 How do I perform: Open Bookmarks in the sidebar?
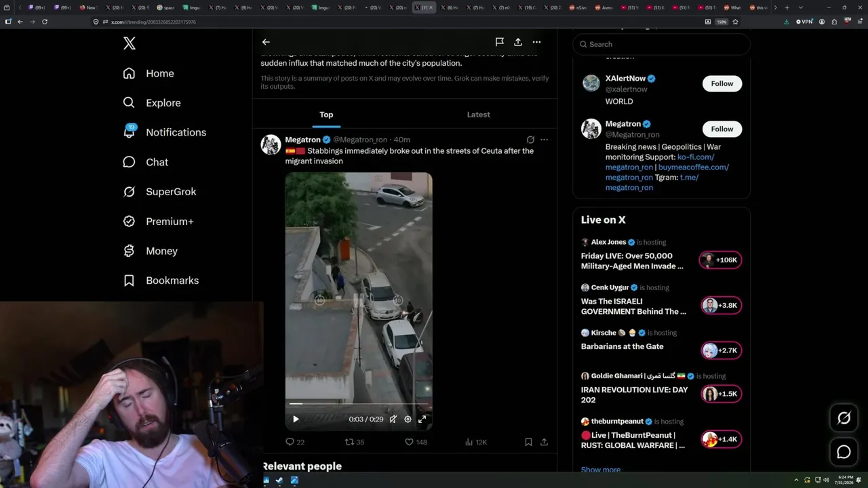click(161, 281)
